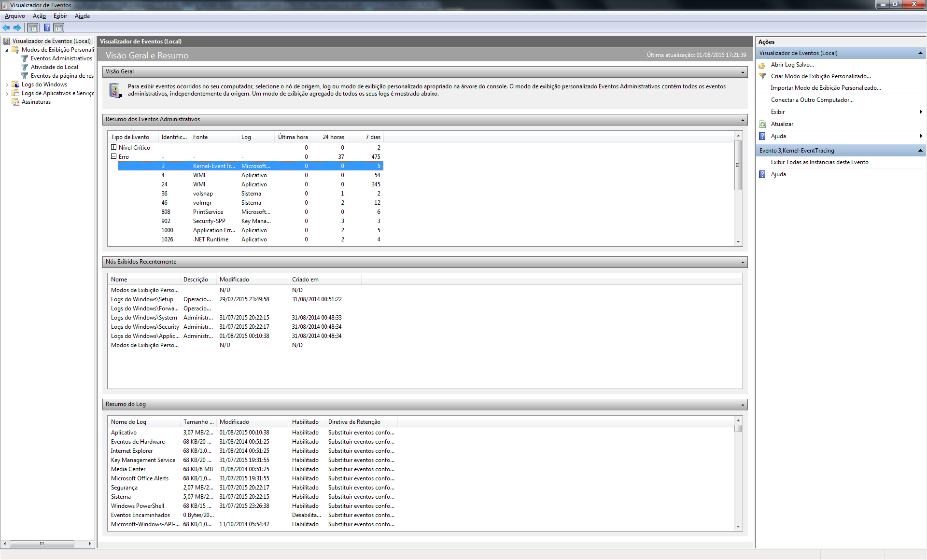Click Atualizar action
The height and width of the screenshot is (560, 927).
782,124
